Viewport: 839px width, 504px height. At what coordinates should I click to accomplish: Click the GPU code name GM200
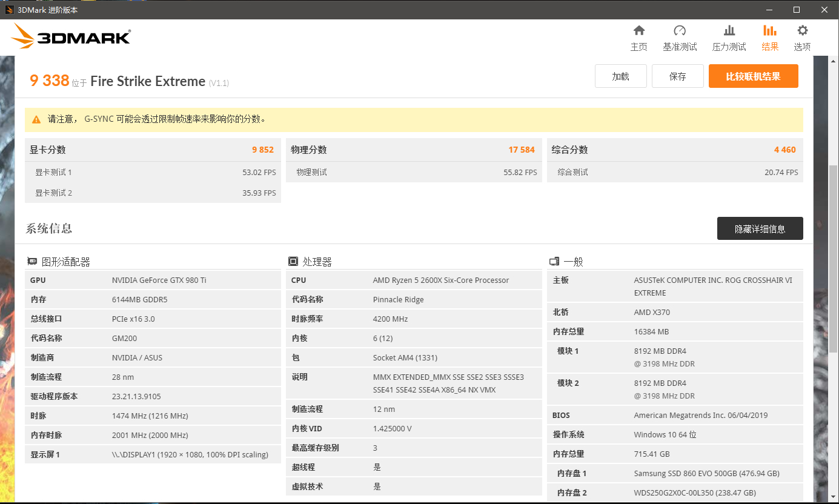point(124,338)
